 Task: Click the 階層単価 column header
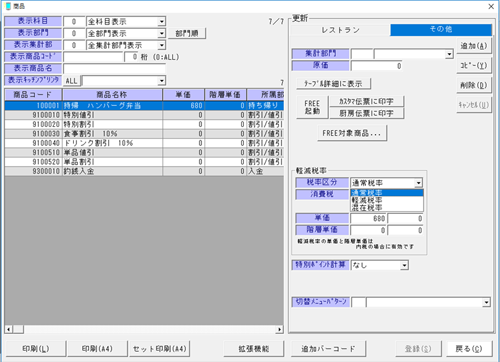[225, 95]
